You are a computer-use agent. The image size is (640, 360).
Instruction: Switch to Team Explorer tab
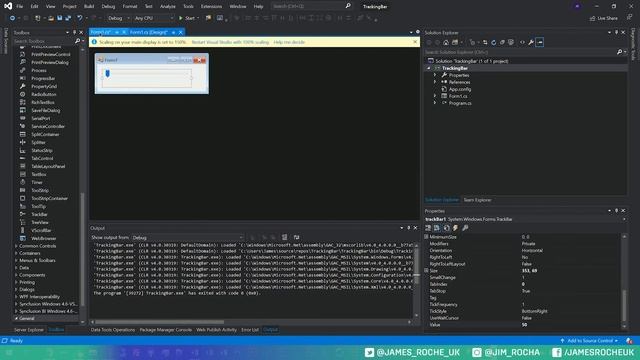477,200
